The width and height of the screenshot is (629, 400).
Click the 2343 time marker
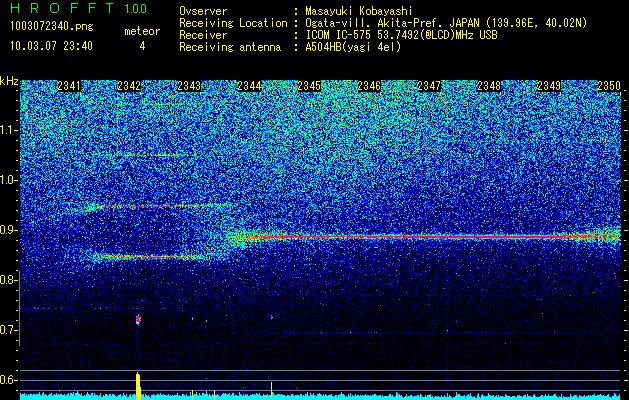[x=189, y=86]
